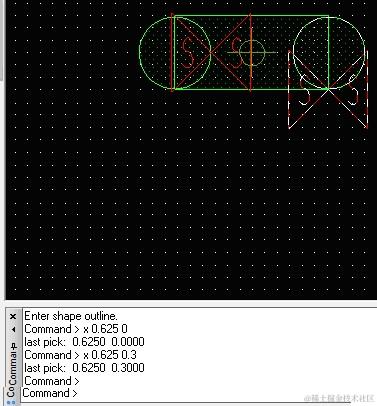Click the red X crossing point left of origin
This screenshot has height=406, width=377.
[211, 52]
